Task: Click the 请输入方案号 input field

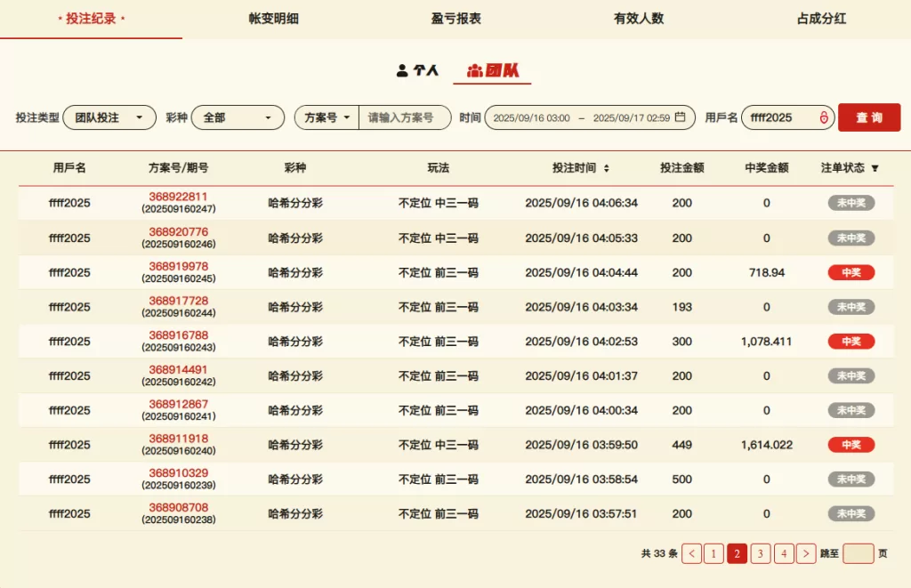Action: (405, 117)
